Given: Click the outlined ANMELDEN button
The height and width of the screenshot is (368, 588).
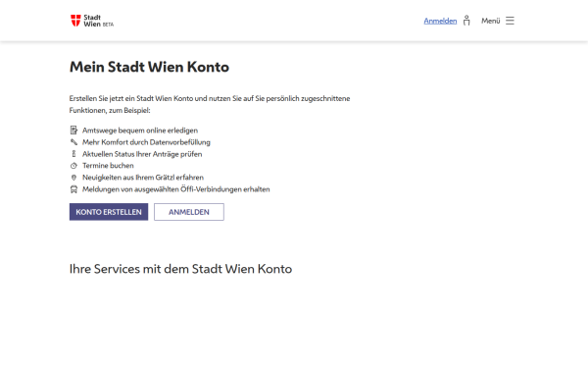Looking at the screenshot, I should click(x=189, y=212).
